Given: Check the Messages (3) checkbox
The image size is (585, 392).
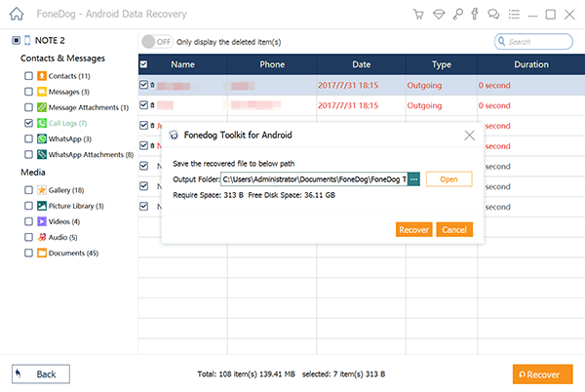Looking at the screenshot, I should point(28,92).
